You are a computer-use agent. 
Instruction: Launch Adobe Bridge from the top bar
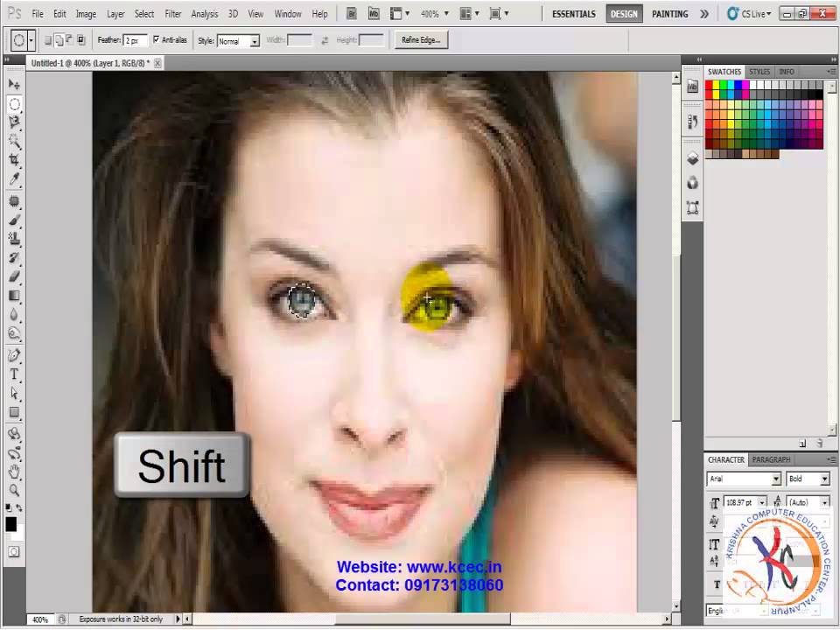[x=352, y=14]
